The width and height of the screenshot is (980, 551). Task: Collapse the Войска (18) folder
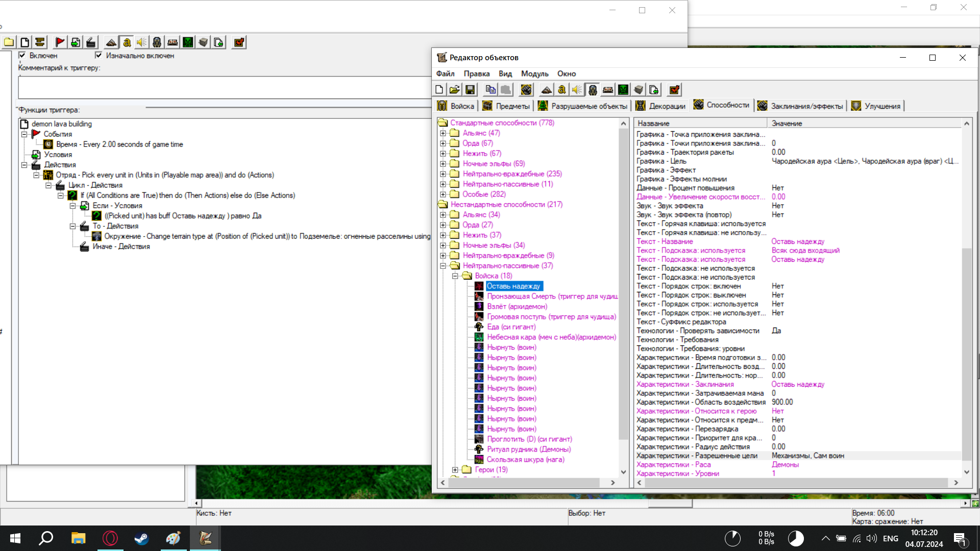coord(455,276)
